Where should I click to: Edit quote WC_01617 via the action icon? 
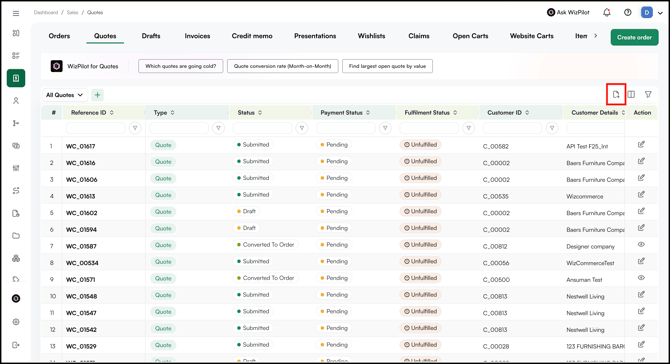[x=641, y=144]
